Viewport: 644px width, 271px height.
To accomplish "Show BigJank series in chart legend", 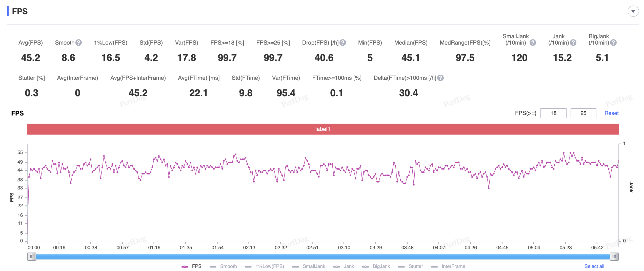I will coord(376,266).
